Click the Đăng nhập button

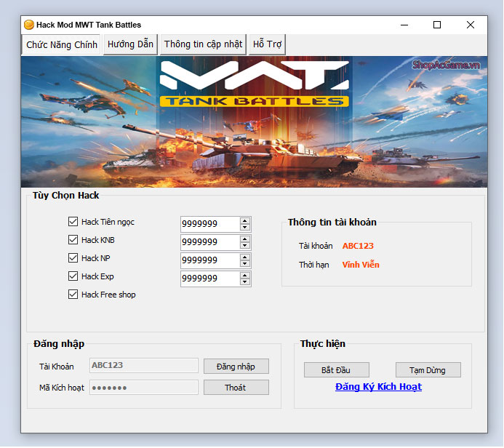[x=236, y=367]
